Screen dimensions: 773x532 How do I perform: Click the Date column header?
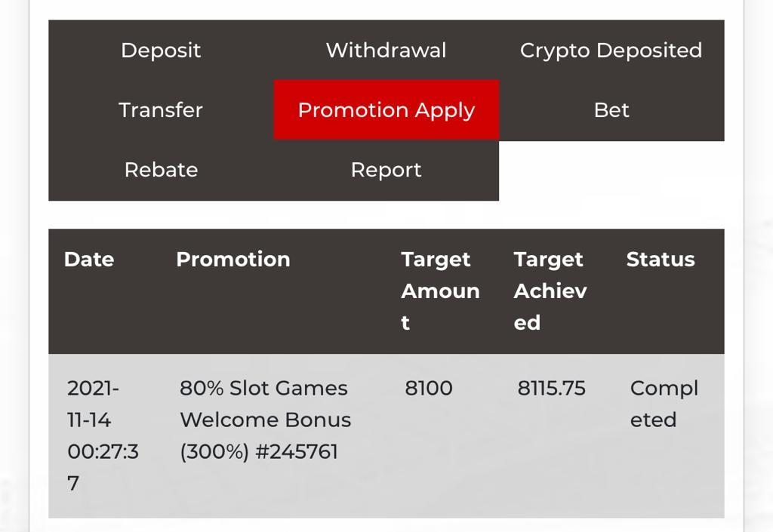click(x=89, y=260)
